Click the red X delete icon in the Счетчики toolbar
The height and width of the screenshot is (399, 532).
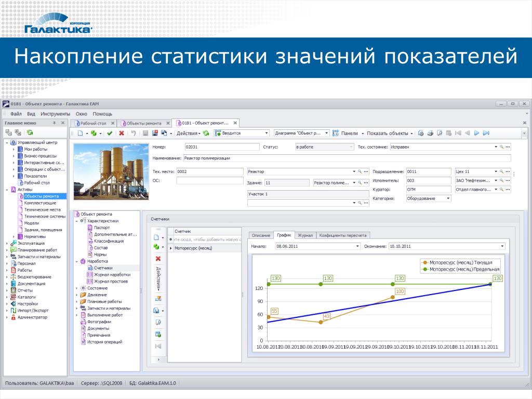(158, 259)
